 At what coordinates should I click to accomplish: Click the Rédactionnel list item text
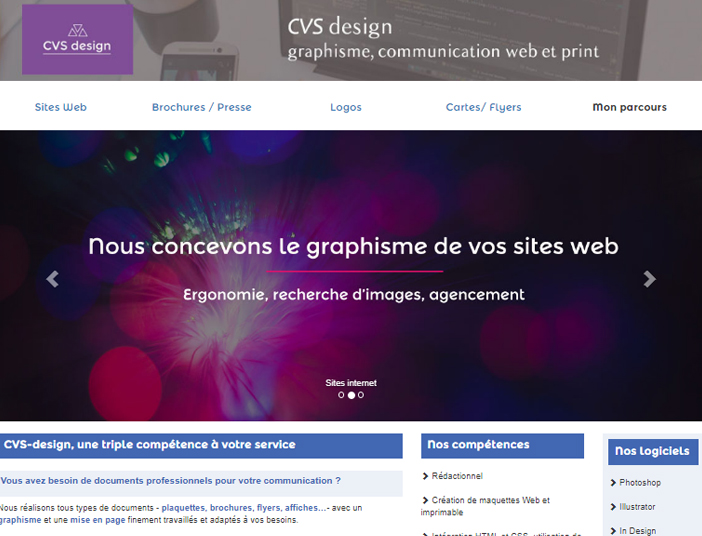[x=457, y=476]
